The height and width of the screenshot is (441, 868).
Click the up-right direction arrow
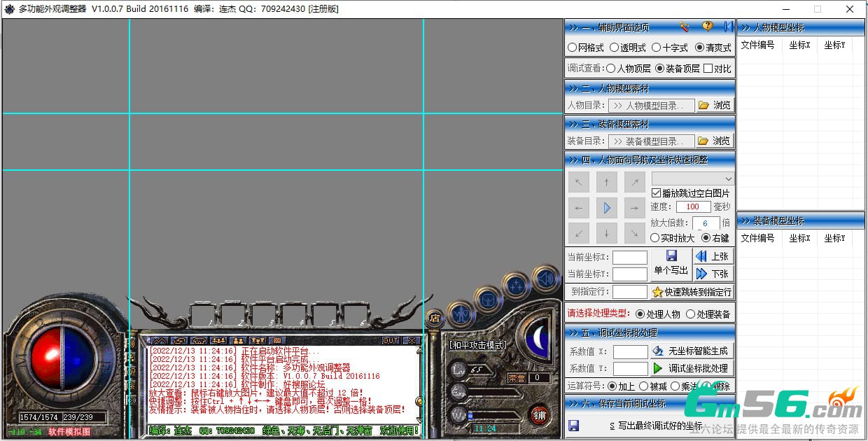[x=634, y=183]
